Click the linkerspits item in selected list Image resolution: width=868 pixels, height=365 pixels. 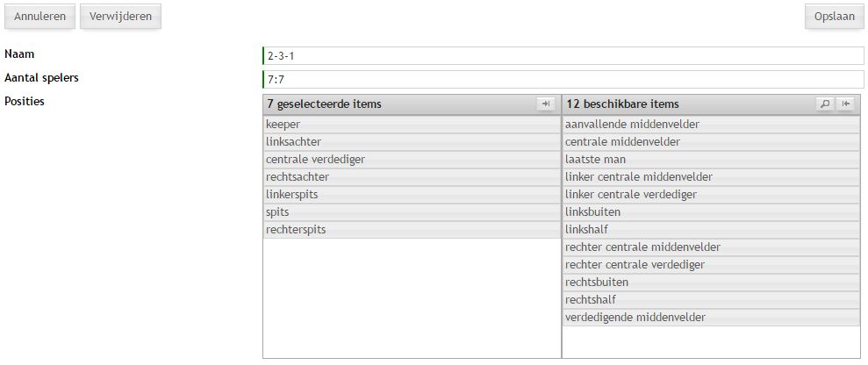(411, 195)
